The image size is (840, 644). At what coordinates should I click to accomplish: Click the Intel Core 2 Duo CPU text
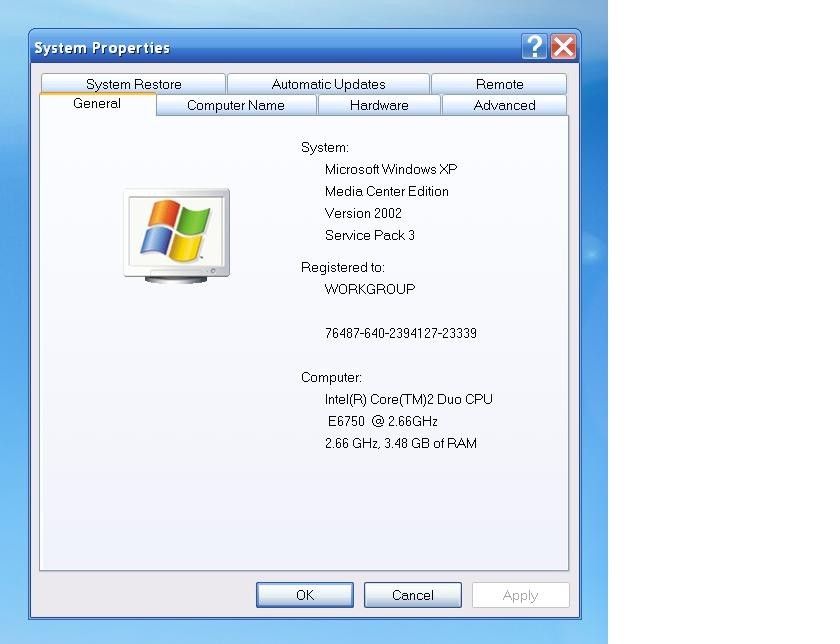(406, 398)
